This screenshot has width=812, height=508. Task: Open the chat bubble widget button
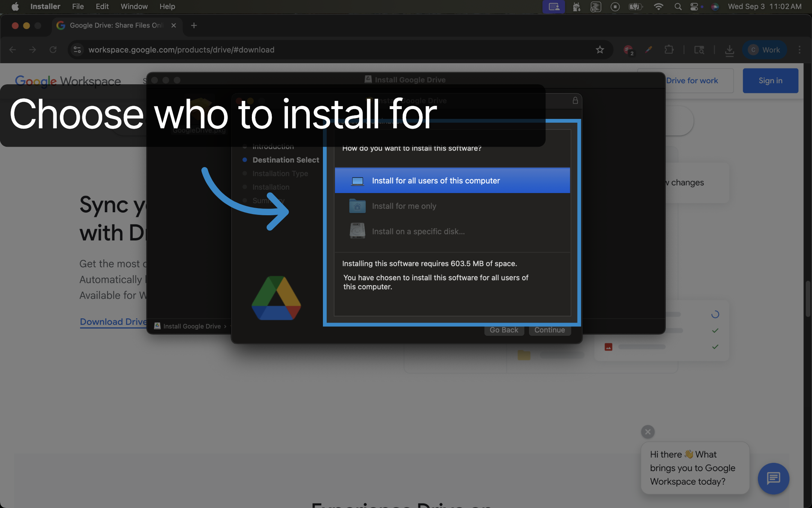[x=773, y=478]
